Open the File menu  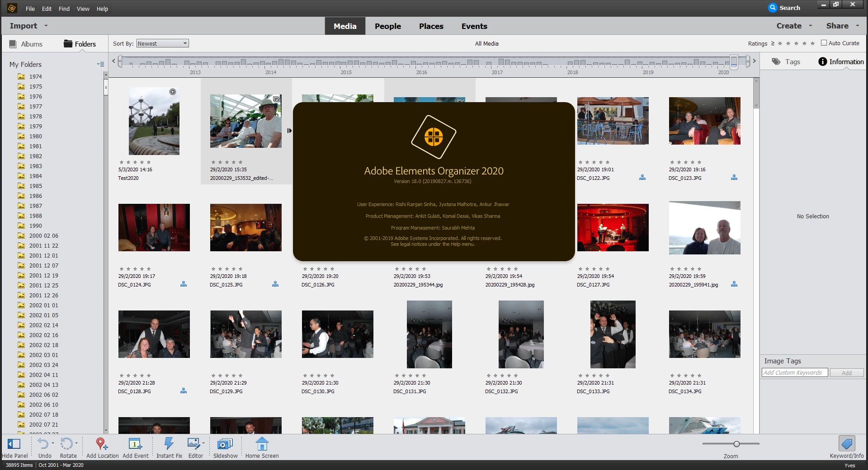click(x=30, y=9)
